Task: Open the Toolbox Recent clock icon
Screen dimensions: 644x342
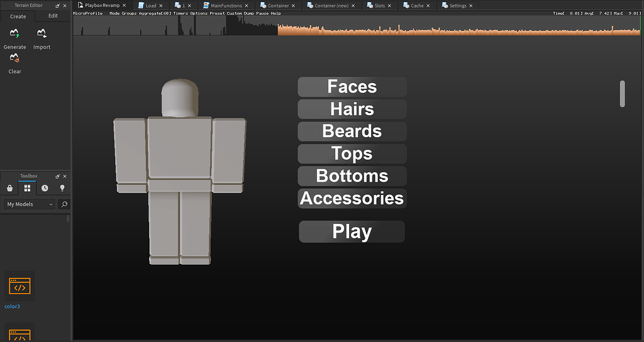Action: click(x=45, y=188)
